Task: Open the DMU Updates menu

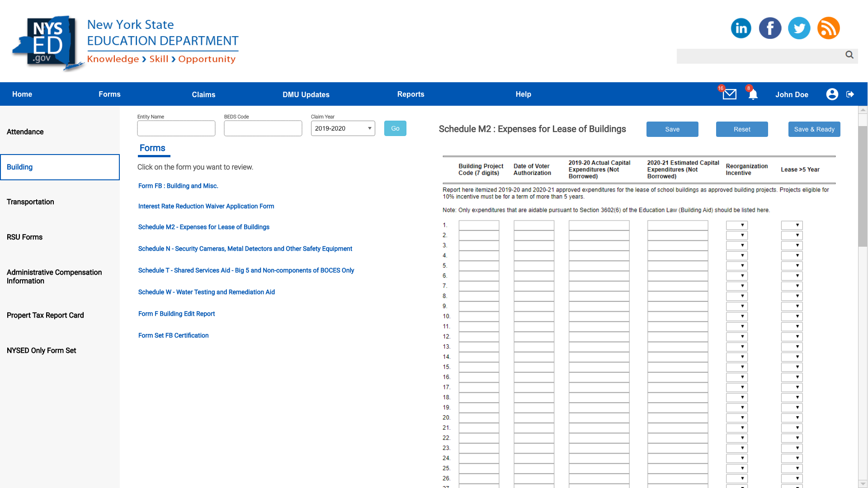Action: [306, 94]
